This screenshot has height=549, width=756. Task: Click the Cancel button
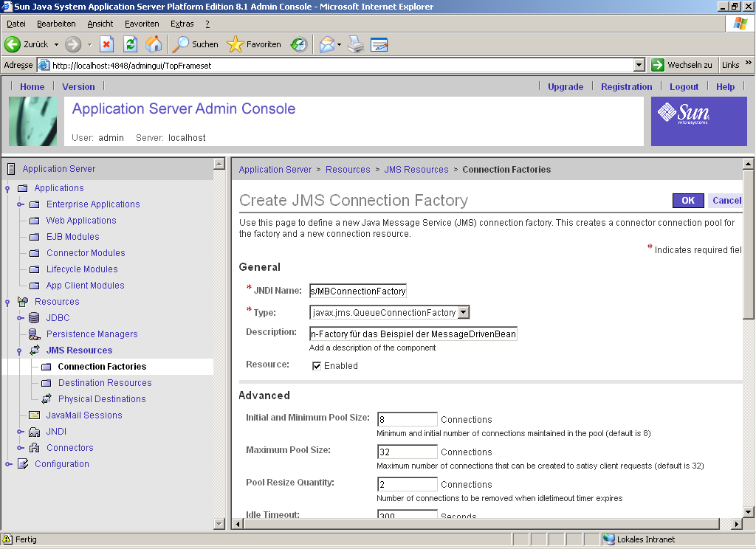pyautogui.click(x=726, y=201)
